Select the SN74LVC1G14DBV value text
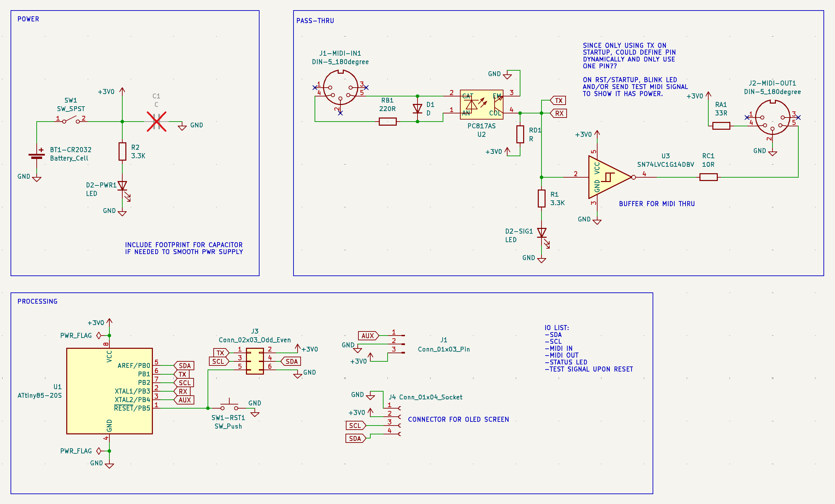Viewport: 835px width, 504px height. pos(665,164)
